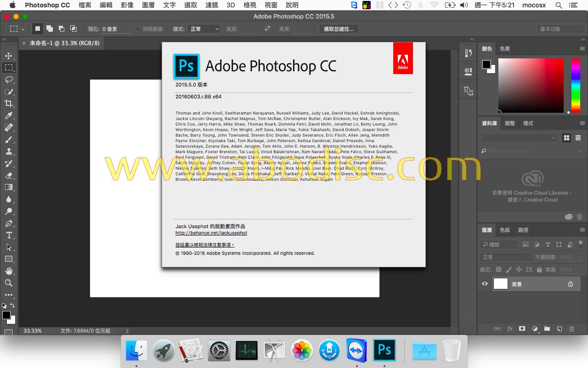The image size is (588, 368).
Task: Select the Lasso tool
Action: (x=8, y=80)
